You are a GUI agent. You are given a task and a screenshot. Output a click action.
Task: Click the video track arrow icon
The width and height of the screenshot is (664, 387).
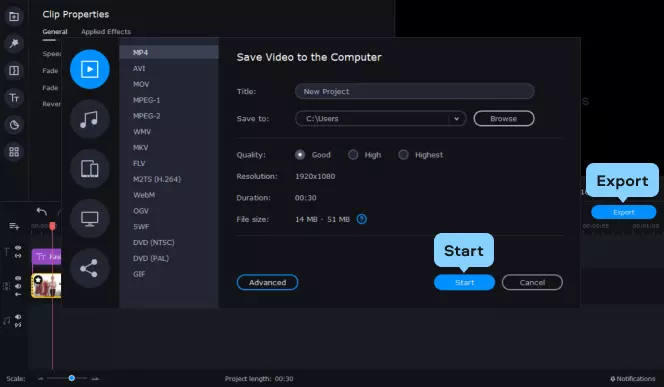[18, 294]
